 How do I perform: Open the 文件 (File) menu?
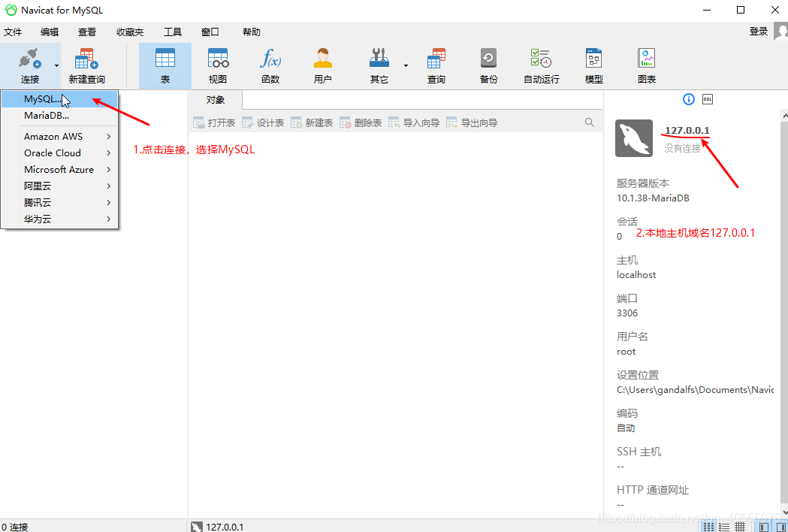[x=13, y=32]
